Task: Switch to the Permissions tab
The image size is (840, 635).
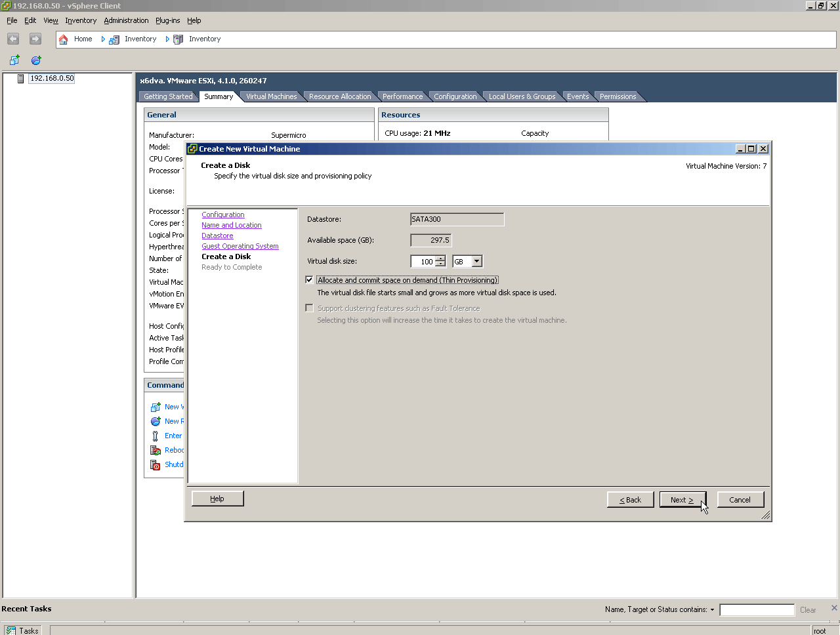Action: 618,97
